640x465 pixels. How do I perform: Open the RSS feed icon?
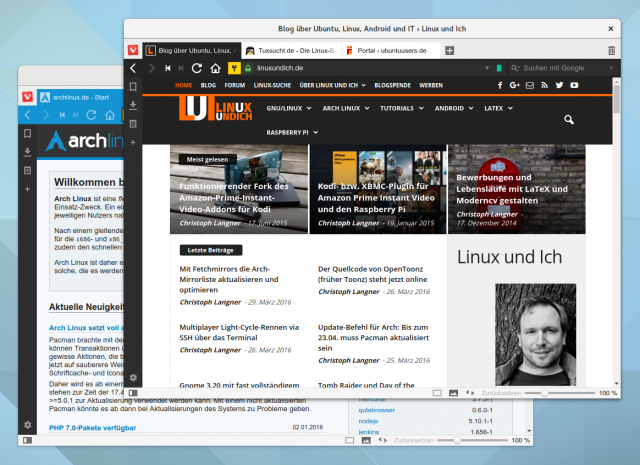tap(544, 85)
